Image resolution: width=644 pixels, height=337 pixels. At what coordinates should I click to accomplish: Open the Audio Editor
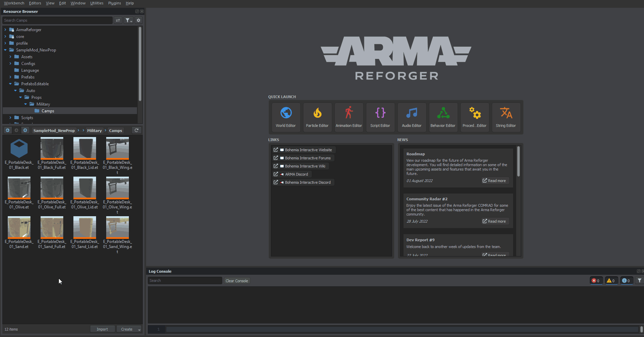pyautogui.click(x=412, y=117)
